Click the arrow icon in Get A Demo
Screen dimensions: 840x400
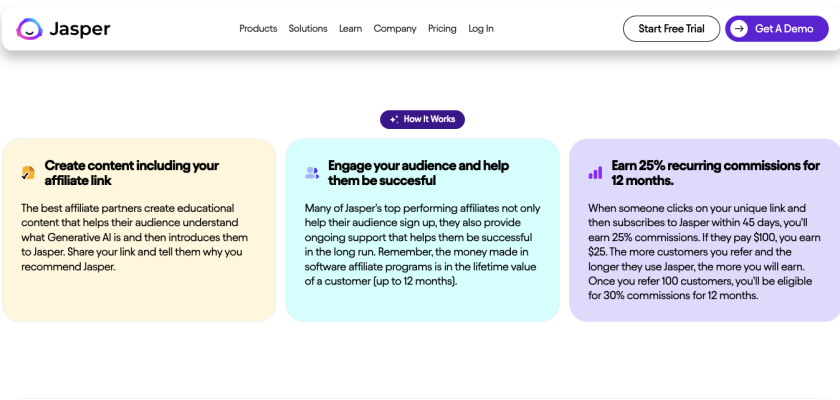[739, 29]
